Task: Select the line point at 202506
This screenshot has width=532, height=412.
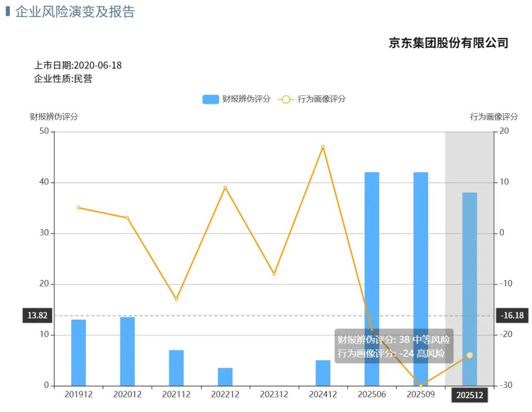Action: click(371, 330)
